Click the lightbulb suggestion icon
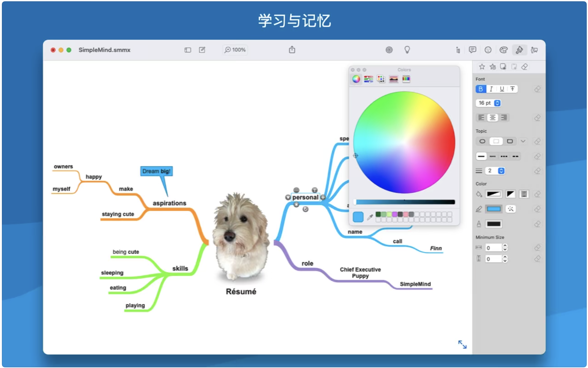This screenshot has width=588, height=368. 407,50
